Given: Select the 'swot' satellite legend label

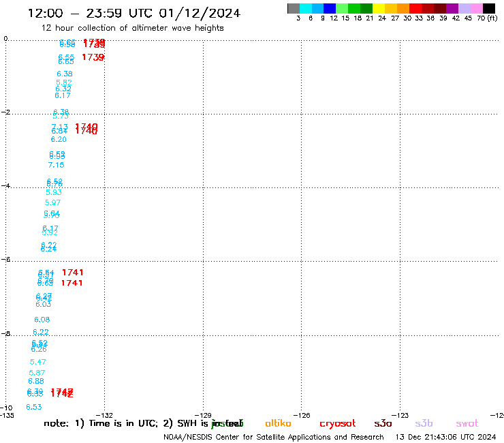Looking at the screenshot, I should [467, 424].
